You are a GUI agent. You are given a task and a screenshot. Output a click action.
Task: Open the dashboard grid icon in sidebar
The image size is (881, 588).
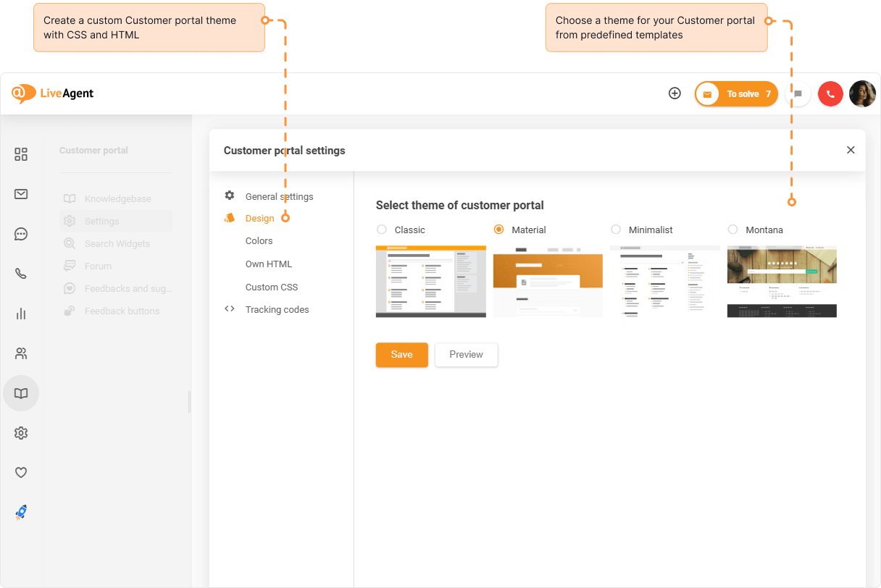(21, 154)
